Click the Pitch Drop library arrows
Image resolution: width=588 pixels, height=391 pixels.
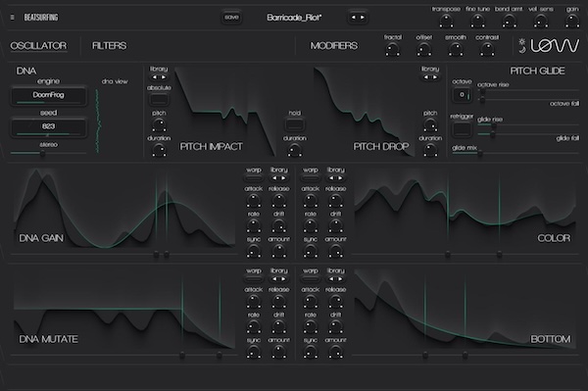point(430,77)
